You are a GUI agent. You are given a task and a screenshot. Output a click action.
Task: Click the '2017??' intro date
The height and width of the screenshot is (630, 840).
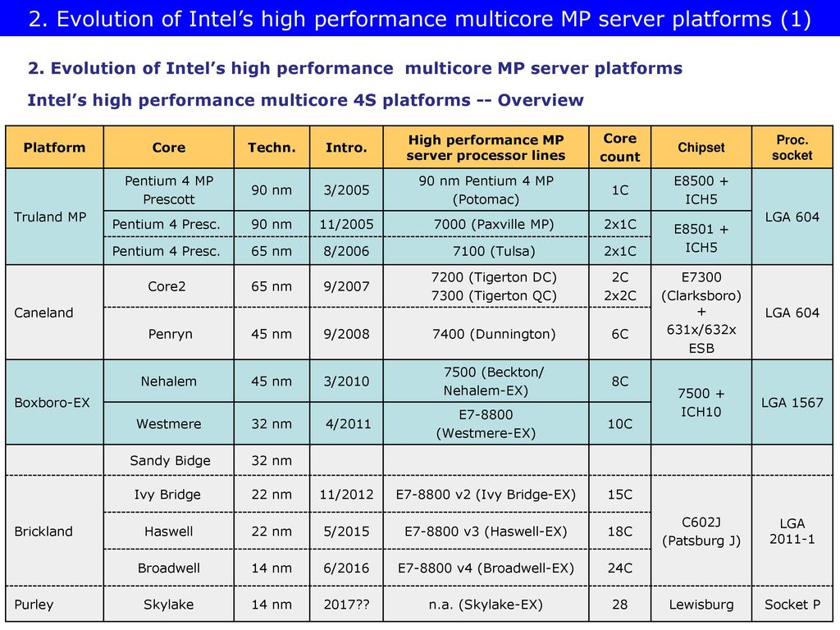tap(347, 605)
